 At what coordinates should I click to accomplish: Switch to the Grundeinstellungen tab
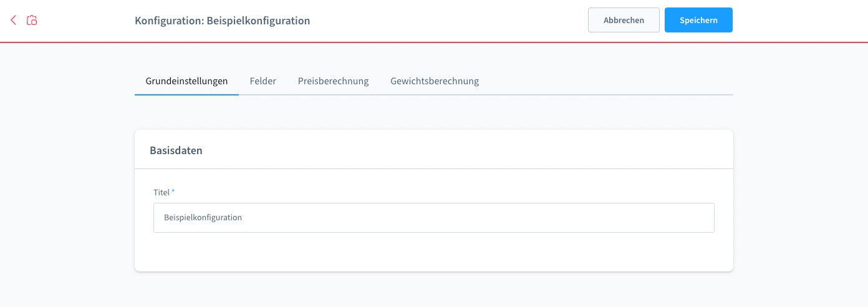click(186, 81)
